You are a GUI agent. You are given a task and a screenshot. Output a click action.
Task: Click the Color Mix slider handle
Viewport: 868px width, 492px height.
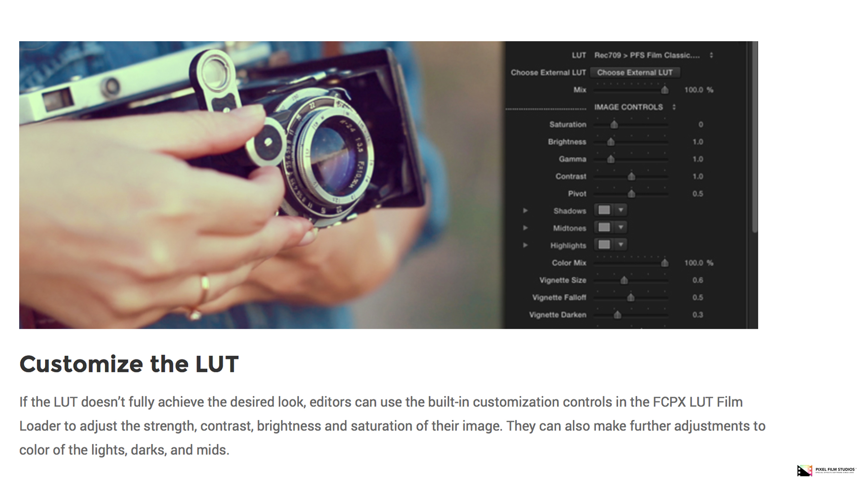point(664,263)
